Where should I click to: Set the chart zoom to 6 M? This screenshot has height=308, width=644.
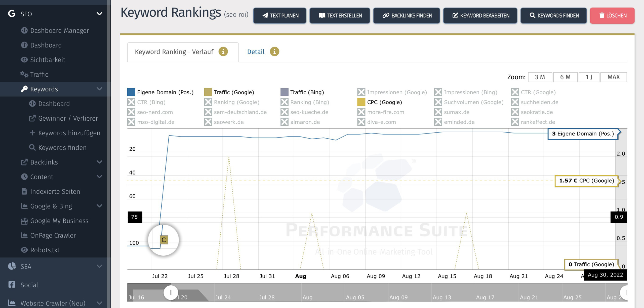[565, 77]
